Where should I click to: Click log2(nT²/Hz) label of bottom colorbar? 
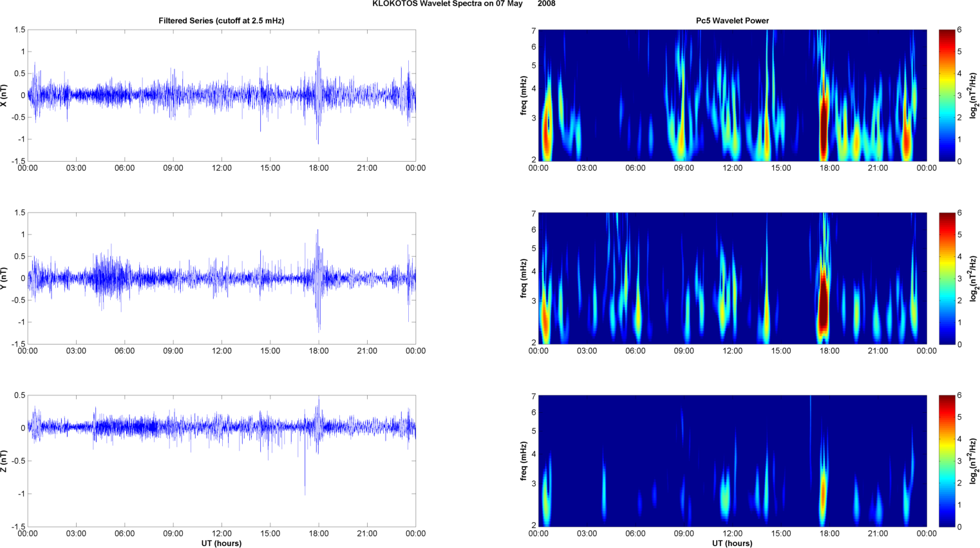[x=975, y=461]
